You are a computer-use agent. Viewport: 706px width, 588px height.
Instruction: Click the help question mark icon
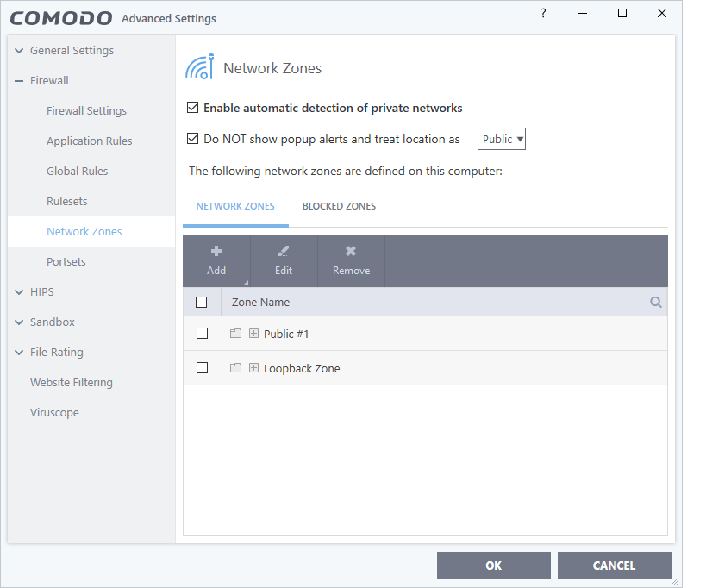coord(543,14)
